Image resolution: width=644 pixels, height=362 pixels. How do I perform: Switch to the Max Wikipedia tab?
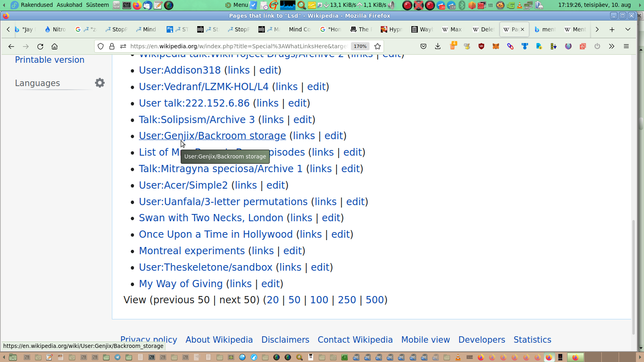(452, 29)
